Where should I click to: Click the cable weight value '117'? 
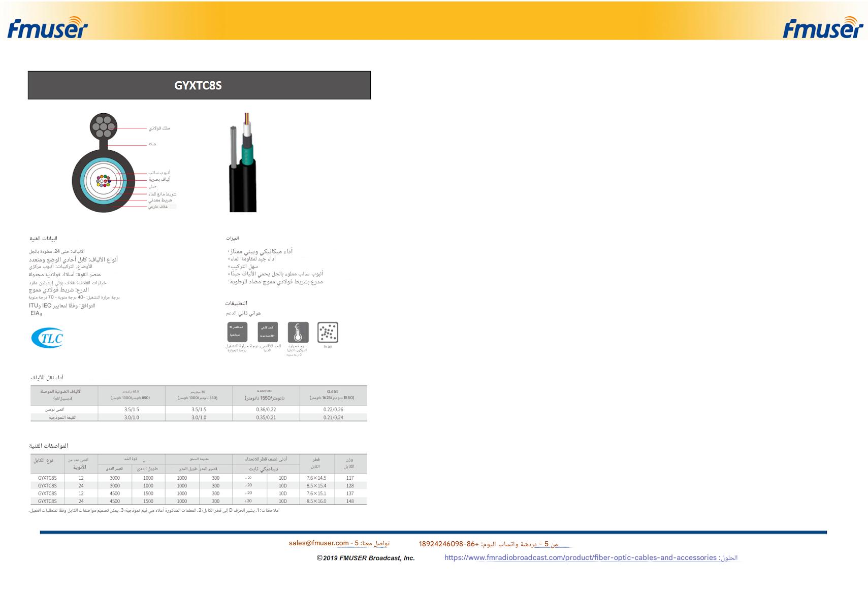tap(350, 478)
